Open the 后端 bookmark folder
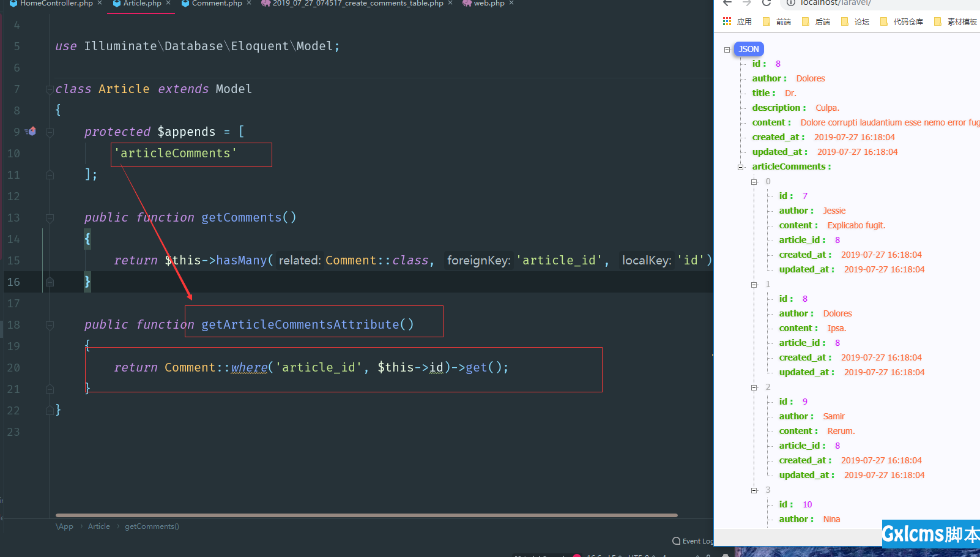Image resolution: width=980 pixels, height=557 pixels. [x=816, y=21]
